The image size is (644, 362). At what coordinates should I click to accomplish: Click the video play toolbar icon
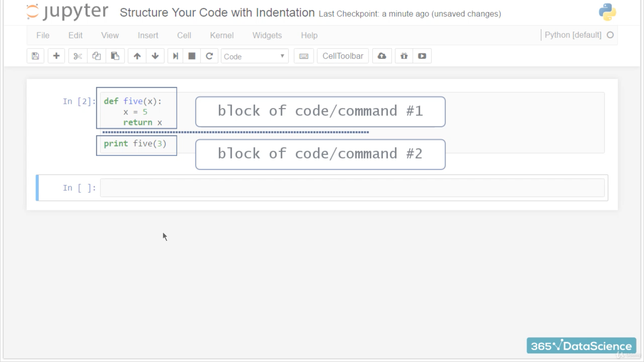422,56
